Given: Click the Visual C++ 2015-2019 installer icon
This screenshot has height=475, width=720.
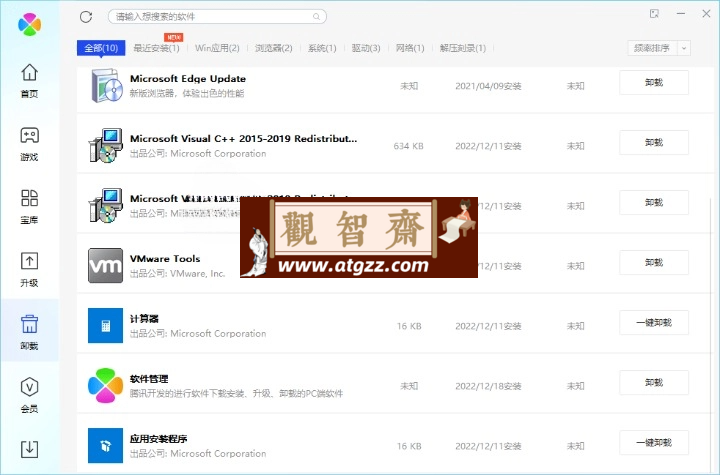Looking at the screenshot, I should (106, 146).
